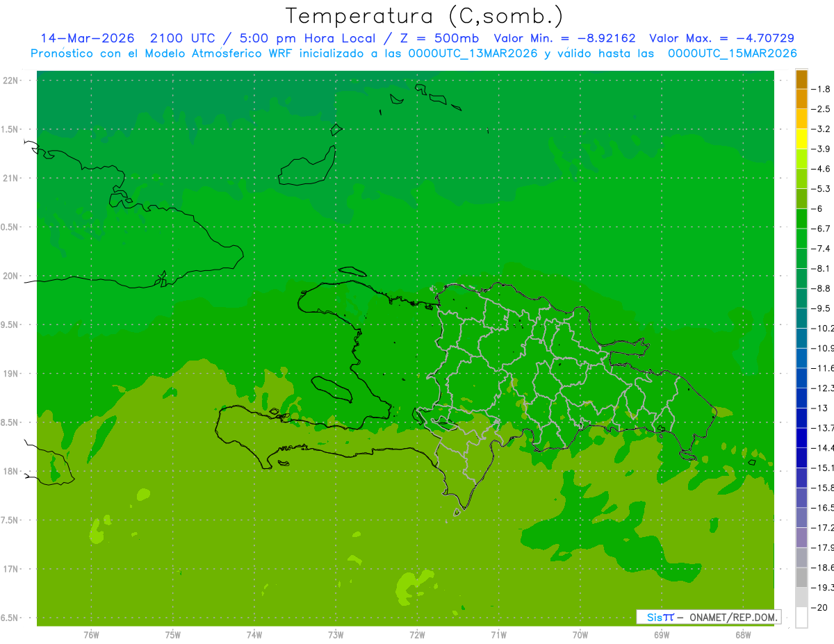Click the 'Valor Max. = -4.70729' readout
Image resolution: width=834 pixels, height=644 pixels.
click(721, 38)
